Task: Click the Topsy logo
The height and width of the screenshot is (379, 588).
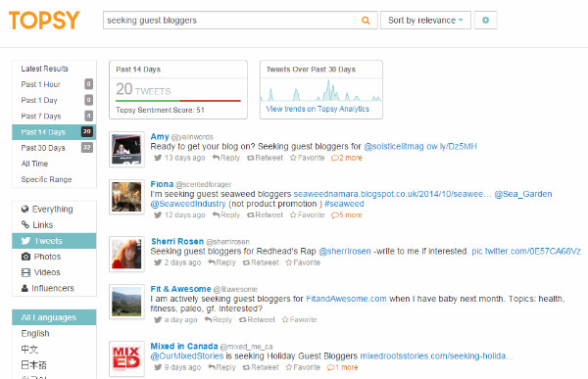Action: click(x=44, y=20)
